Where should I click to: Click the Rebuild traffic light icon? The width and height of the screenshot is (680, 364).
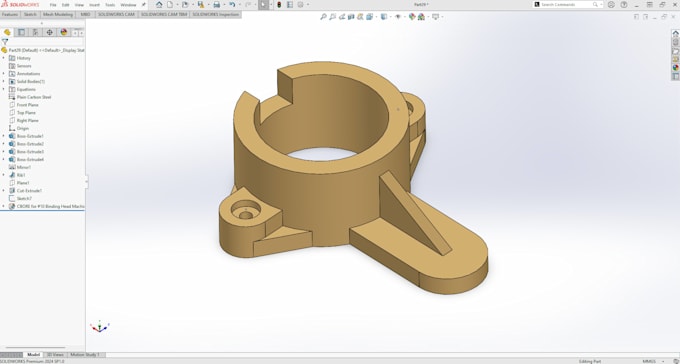pos(279,5)
